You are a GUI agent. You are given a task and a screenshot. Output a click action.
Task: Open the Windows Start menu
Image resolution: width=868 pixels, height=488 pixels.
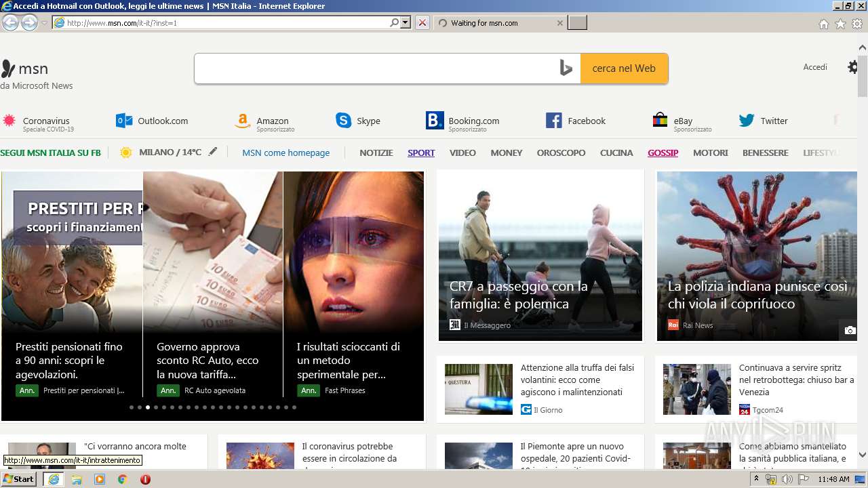coord(19,479)
